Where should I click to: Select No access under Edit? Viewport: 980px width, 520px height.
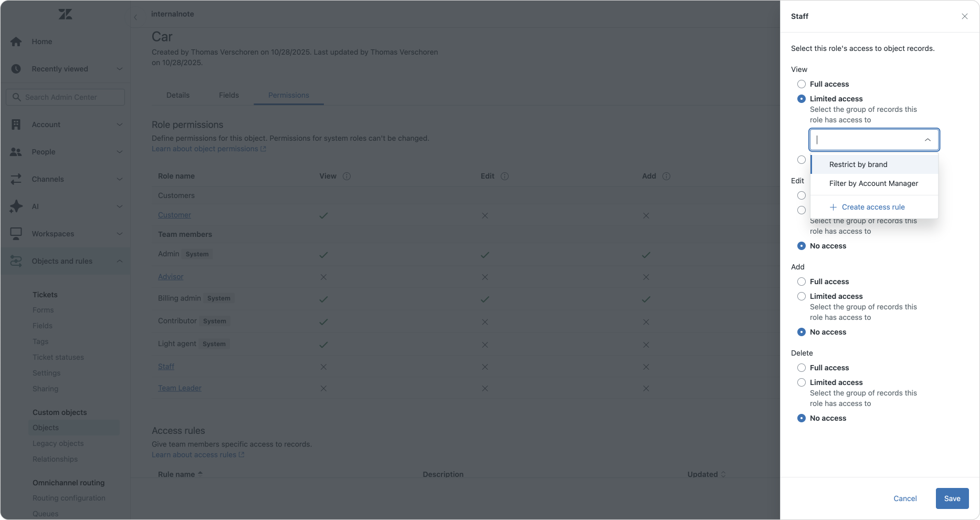(x=802, y=246)
